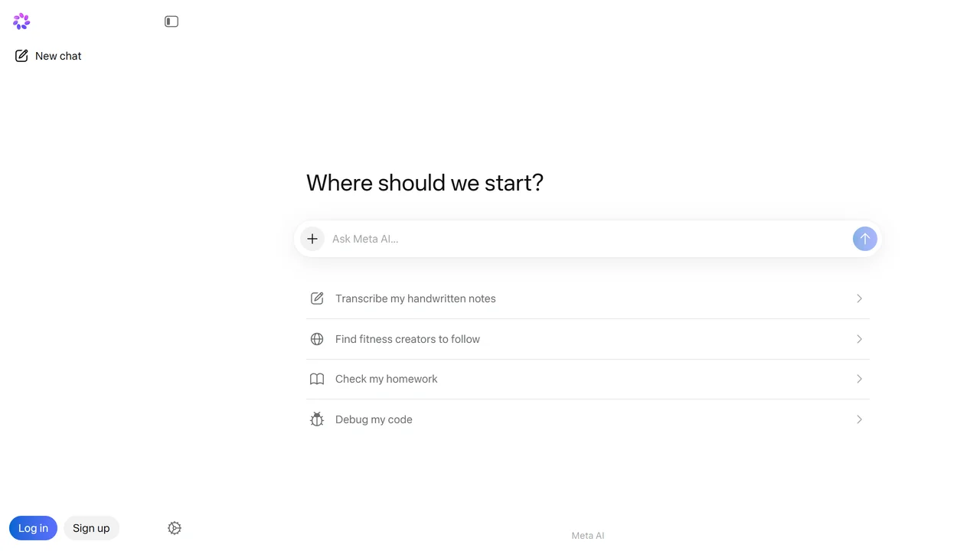Screen dimensions: 980x551
Task: Select the Check my homework suggestion
Action: (x=588, y=379)
